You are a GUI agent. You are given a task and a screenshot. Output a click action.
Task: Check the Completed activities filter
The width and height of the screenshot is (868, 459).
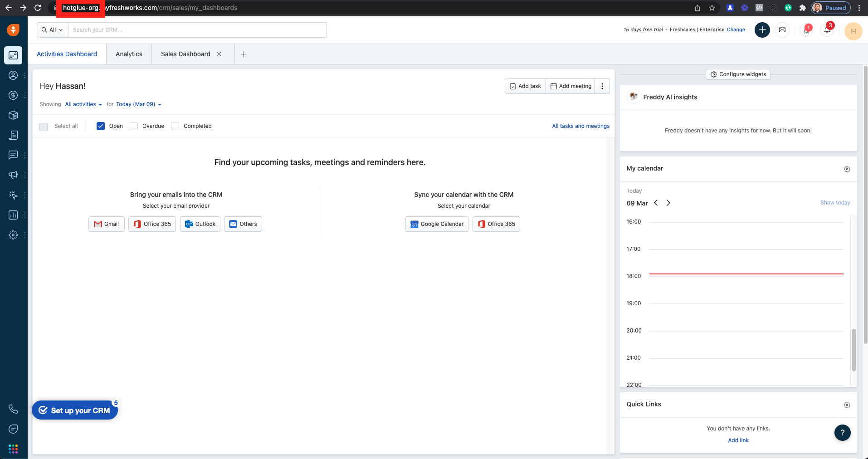175,126
